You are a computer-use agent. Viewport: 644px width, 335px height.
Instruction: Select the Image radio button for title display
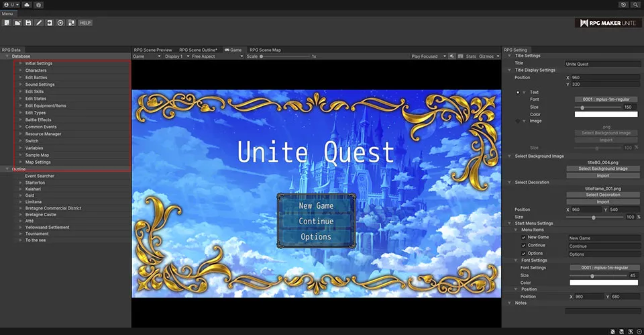pos(517,122)
